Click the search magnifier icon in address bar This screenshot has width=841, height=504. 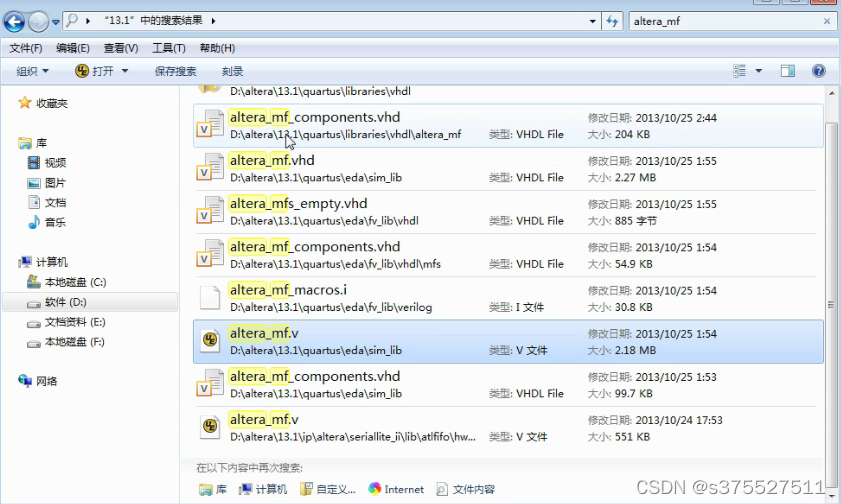[72, 20]
